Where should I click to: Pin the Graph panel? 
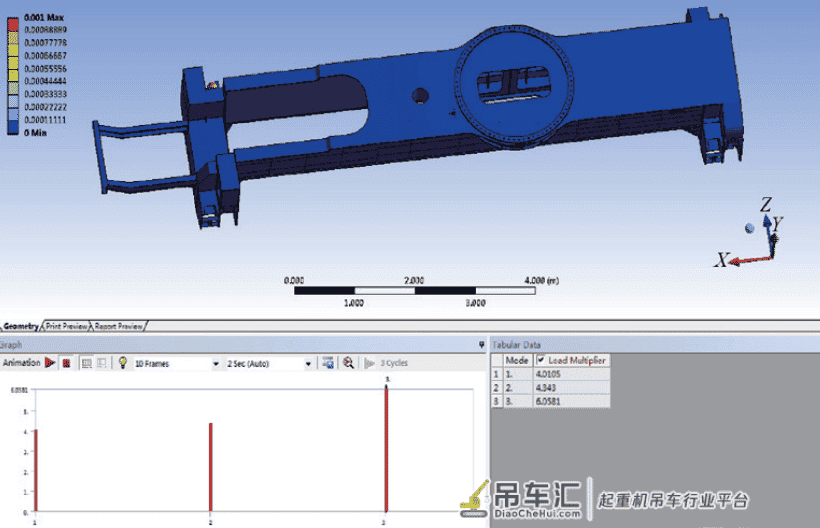pos(482,345)
